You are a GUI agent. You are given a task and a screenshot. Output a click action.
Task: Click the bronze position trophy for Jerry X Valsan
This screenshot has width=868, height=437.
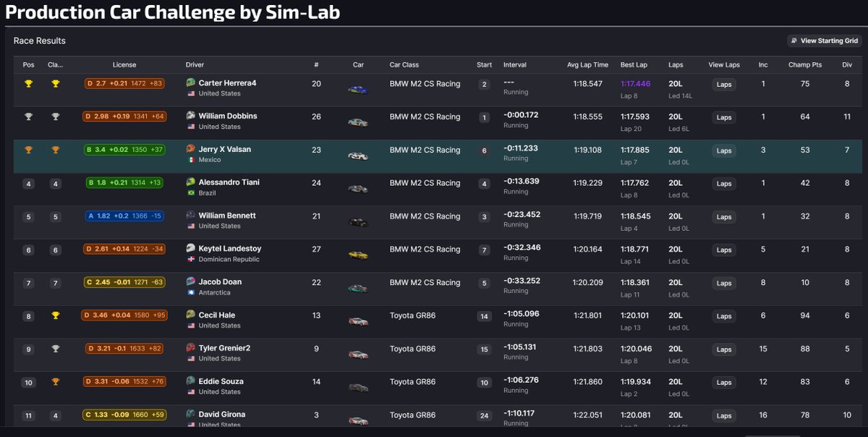coord(28,150)
